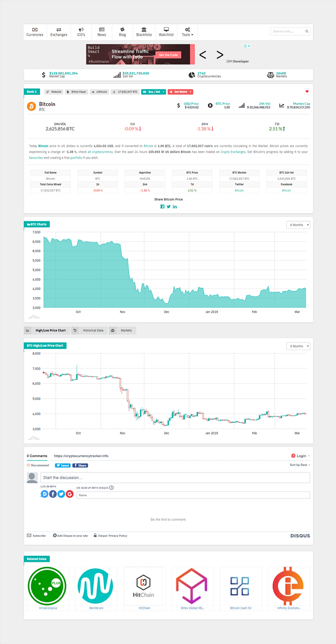The height and width of the screenshot is (644, 336).
Task: Switch to High/Low Price Chart tab
Action: pos(47,330)
